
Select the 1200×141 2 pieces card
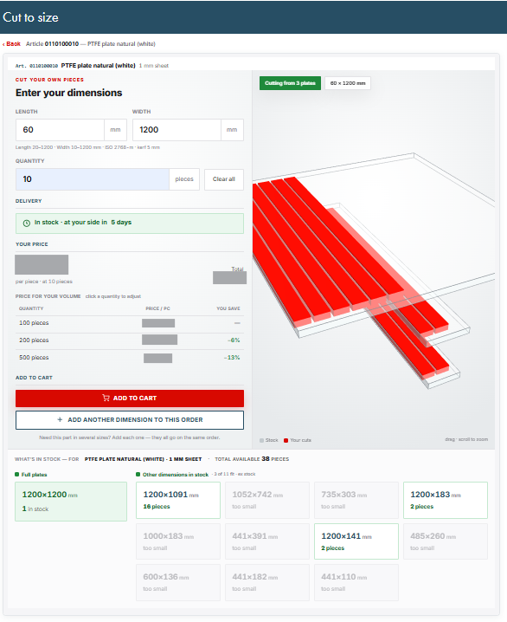tap(356, 541)
